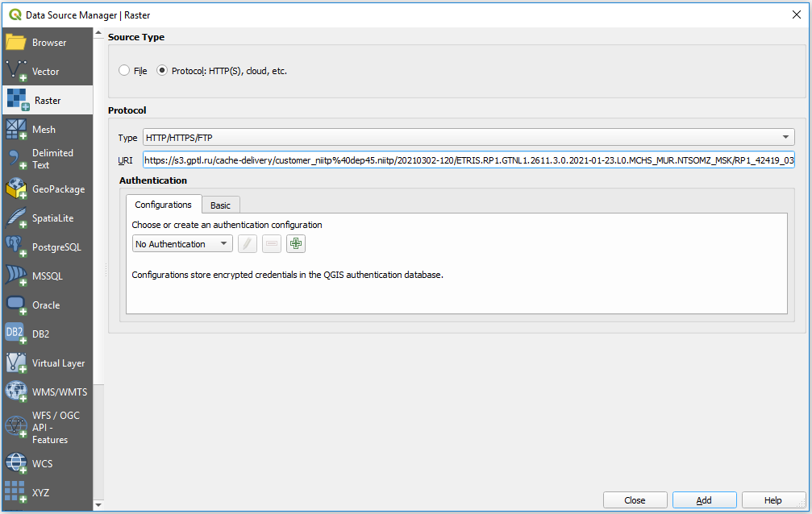Select the WMS/WMTS globe icon
The height and width of the screenshot is (514, 812).
pos(16,392)
